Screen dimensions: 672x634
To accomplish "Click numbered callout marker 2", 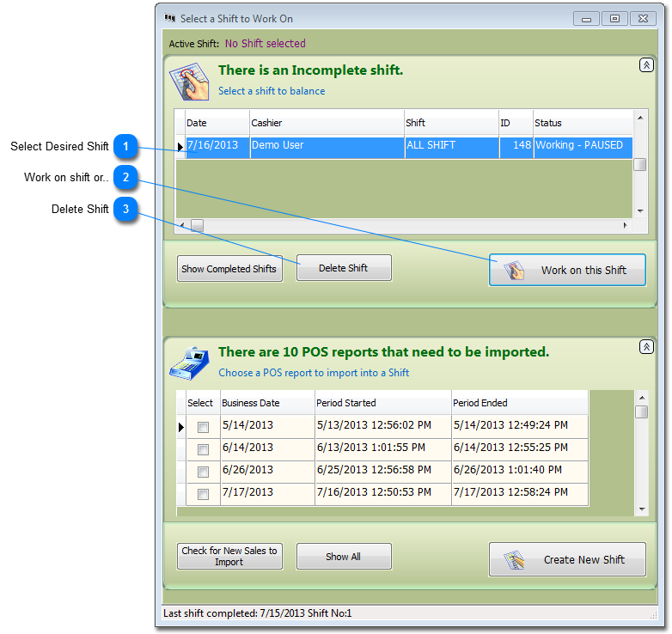I will (126, 178).
